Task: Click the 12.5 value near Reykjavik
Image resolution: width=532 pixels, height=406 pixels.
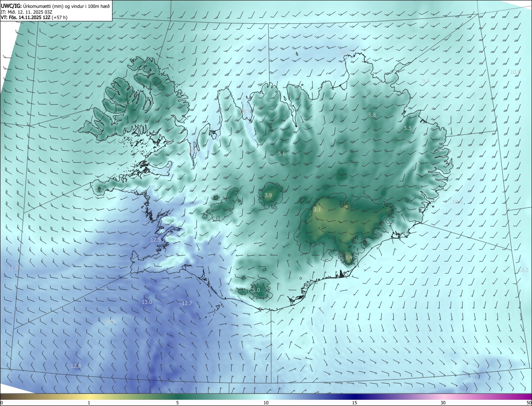Action: pos(155,240)
